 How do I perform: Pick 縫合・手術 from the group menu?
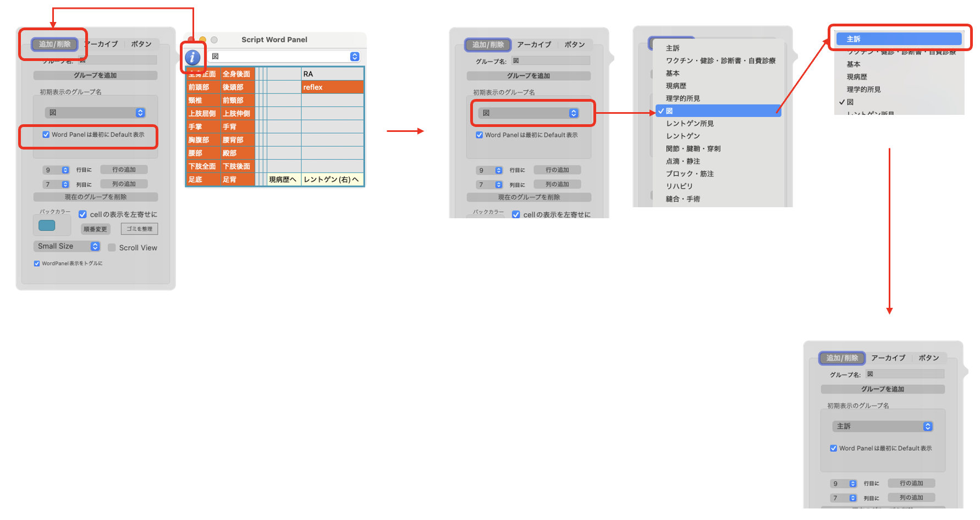coord(682,199)
